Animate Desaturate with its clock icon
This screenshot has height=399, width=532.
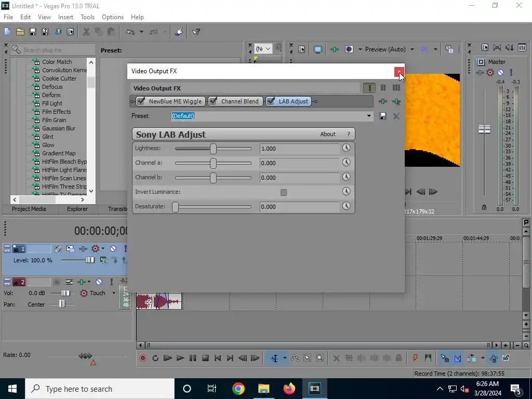click(x=346, y=206)
